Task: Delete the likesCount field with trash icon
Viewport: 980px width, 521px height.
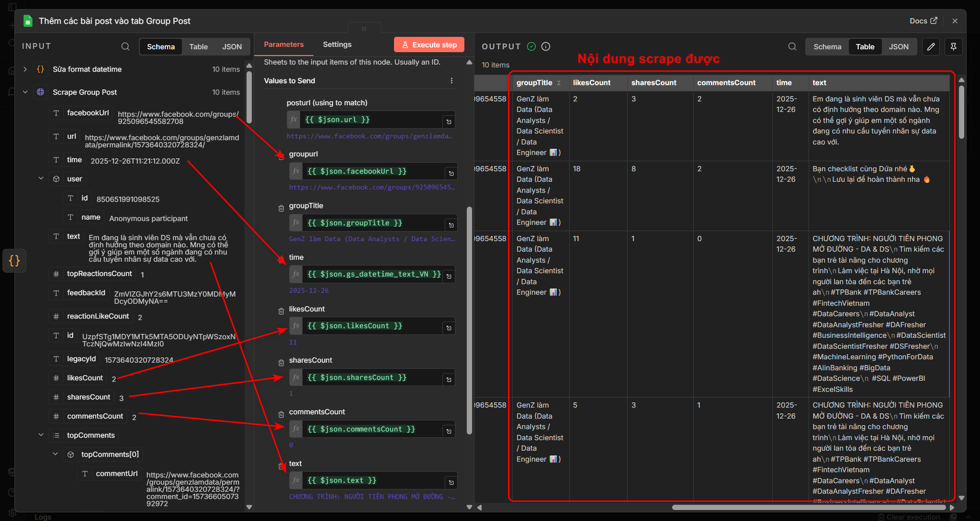Action: pyautogui.click(x=281, y=311)
